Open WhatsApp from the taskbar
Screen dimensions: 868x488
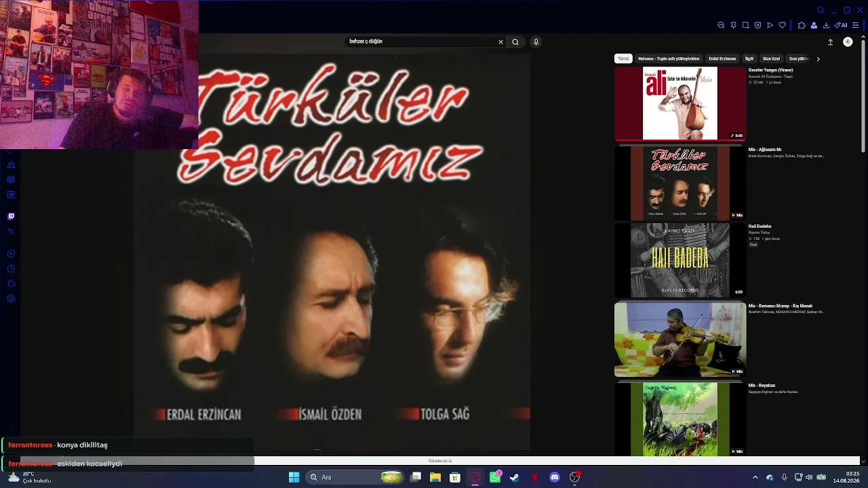point(495,477)
